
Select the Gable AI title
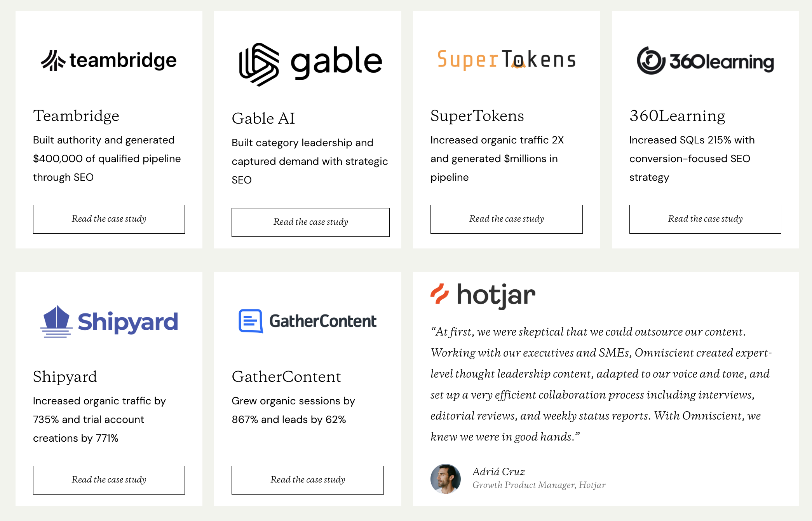[263, 119]
